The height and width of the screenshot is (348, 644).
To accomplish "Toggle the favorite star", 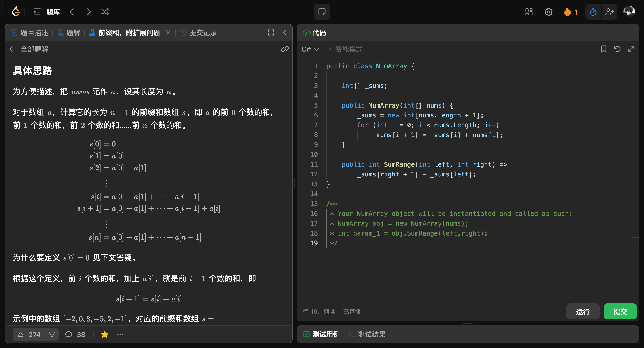I will (104, 335).
